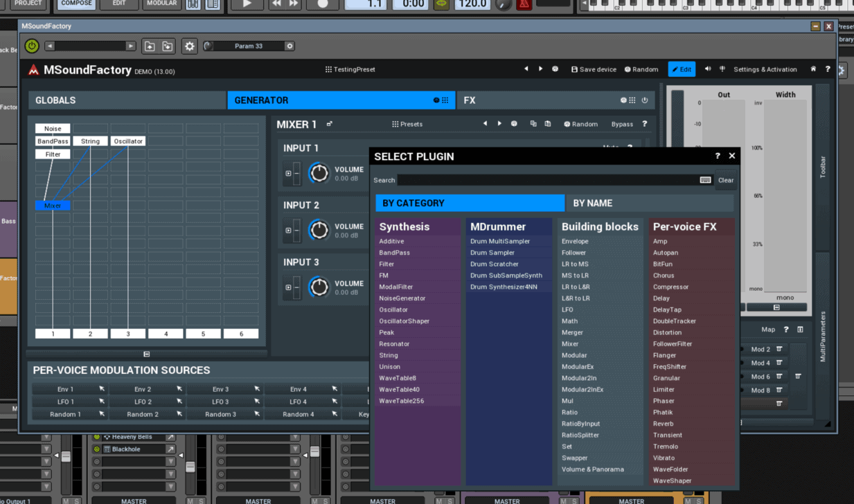Expand Input 3 collapse button
This screenshot has width=854, height=504.
pyautogui.click(x=288, y=287)
